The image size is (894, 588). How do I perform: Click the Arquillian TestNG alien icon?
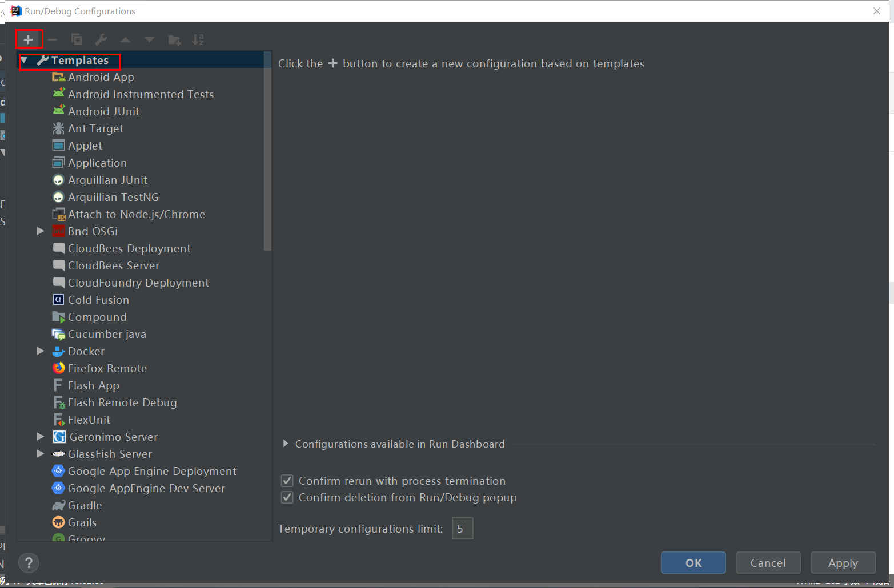pyautogui.click(x=58, y=197)
